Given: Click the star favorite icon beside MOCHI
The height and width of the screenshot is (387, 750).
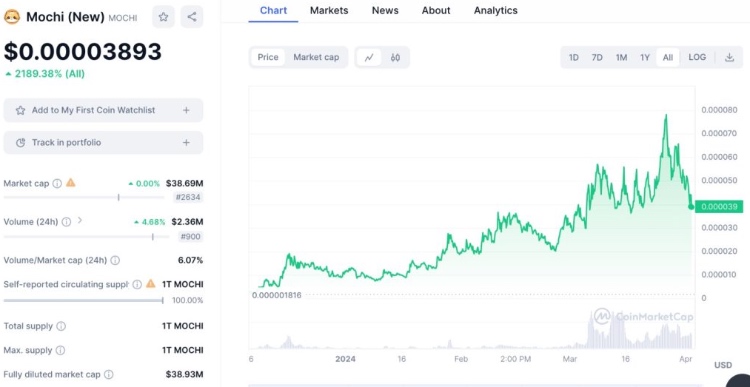Looking at the screenshot, I should pos(164,17).
